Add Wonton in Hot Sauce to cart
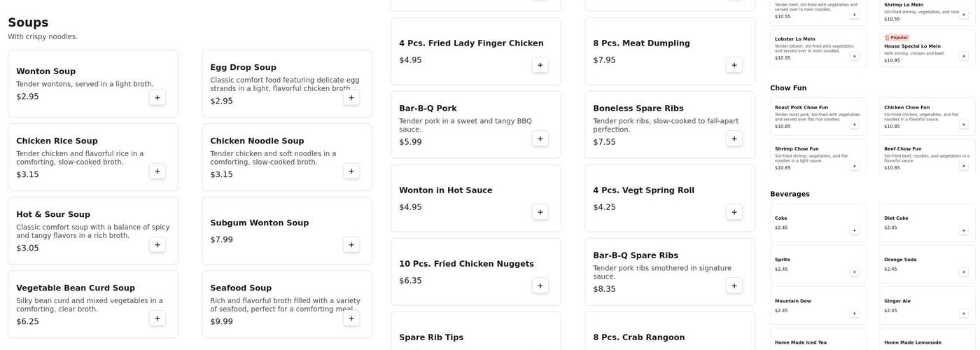Screen dimensions: 980x350 540,212
